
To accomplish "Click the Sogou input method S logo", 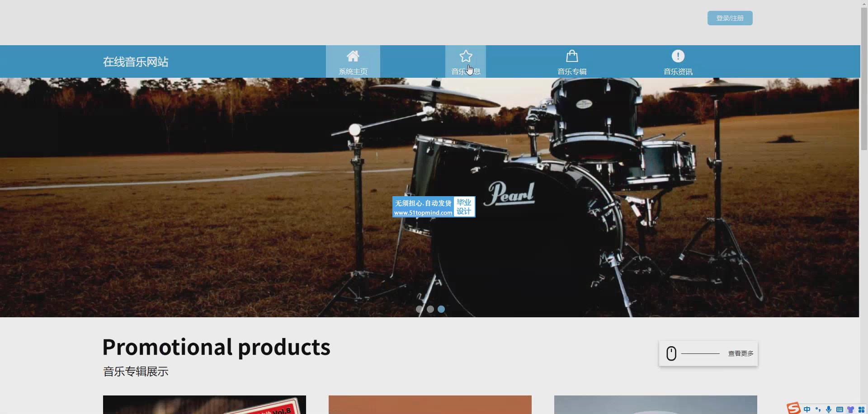I will coord(793,408).
